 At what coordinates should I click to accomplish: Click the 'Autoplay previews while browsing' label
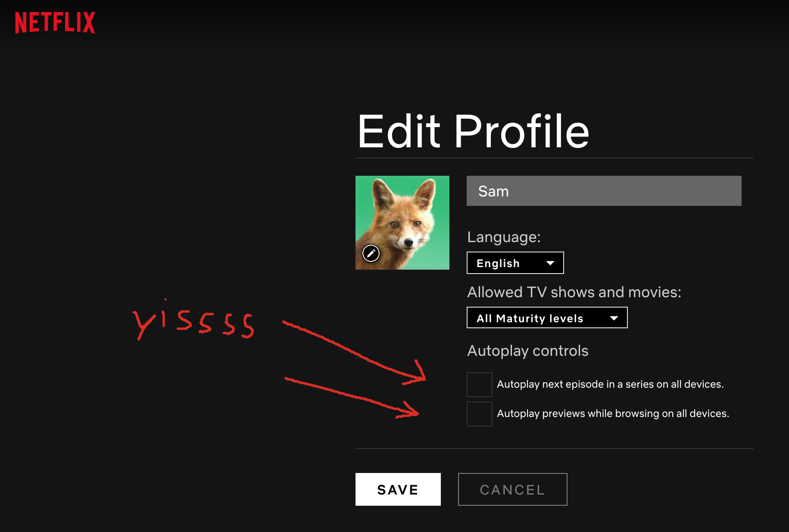pyautogui.click(x=613, y=414)
